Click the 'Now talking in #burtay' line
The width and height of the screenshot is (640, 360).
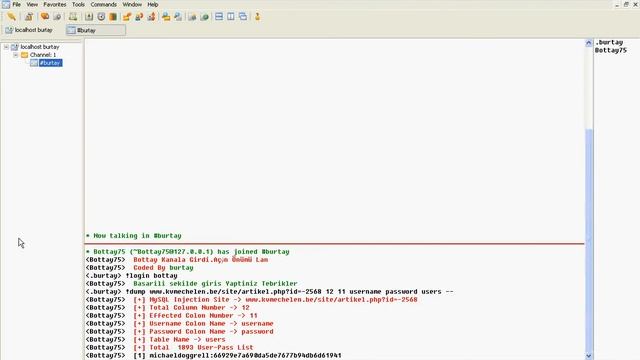133,236
